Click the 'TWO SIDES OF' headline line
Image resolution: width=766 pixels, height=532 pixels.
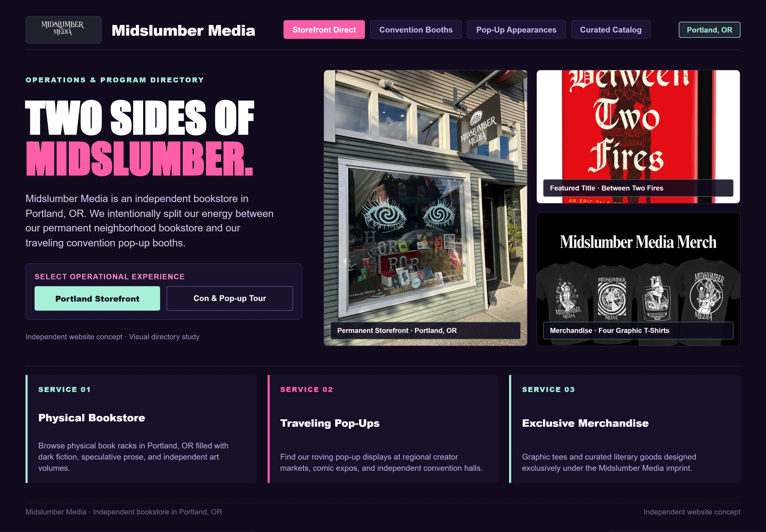[140, 118]
